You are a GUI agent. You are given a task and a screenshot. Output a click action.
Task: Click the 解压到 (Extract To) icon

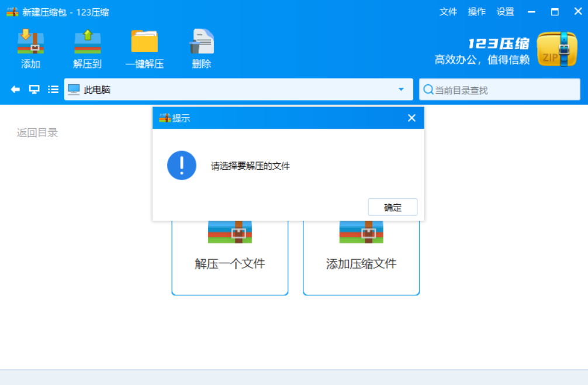tap(87, 48)
